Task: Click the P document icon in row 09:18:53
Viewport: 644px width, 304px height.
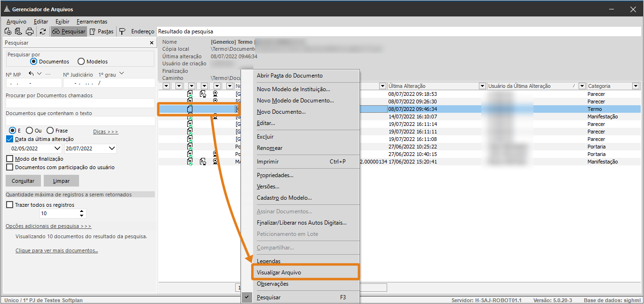Action: pos(203,94)
